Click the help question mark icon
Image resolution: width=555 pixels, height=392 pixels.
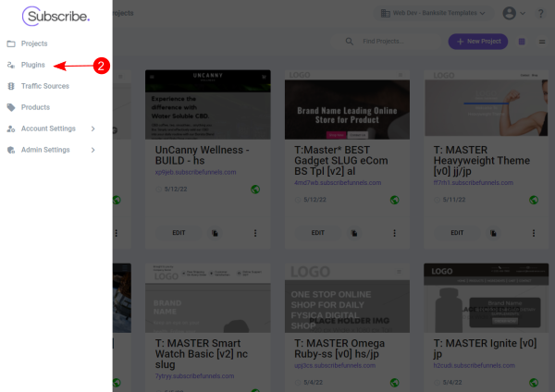pyautogui.click(x=539, y=14)
